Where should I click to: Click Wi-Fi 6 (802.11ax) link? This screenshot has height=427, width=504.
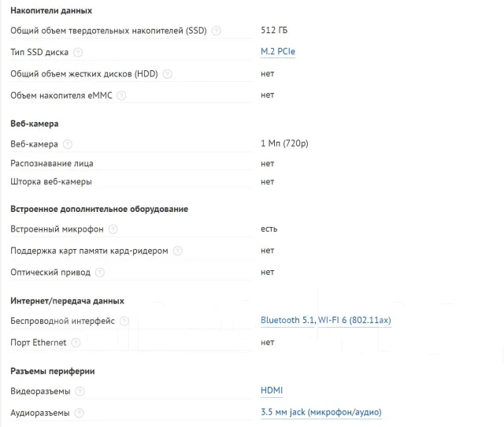pyautogui.click(x=354, y=320)
